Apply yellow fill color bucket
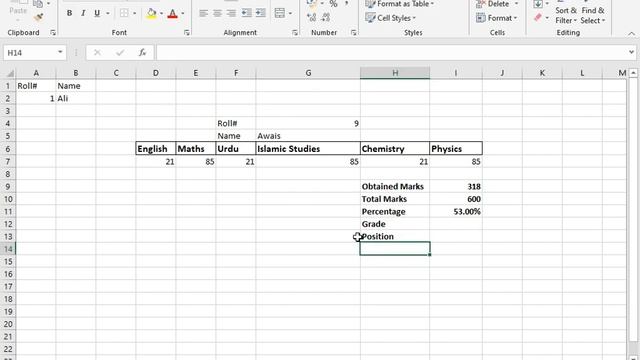The image size is (640, 360). (x=151, y=13)
